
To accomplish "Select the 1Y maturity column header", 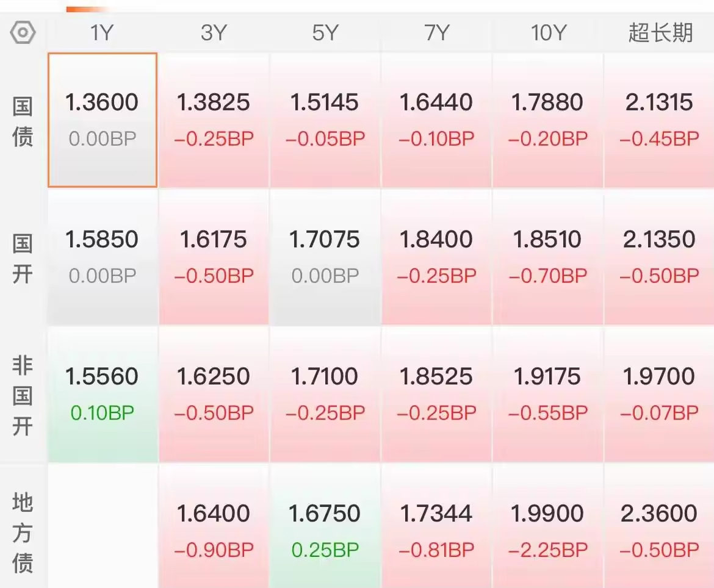I will [102, 33].
